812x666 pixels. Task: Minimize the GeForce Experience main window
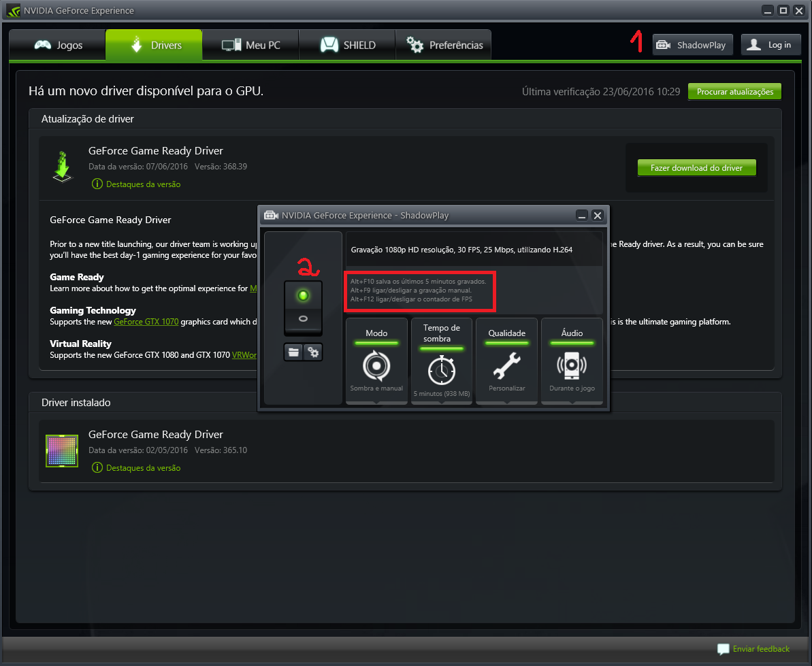tap(768, 10)
